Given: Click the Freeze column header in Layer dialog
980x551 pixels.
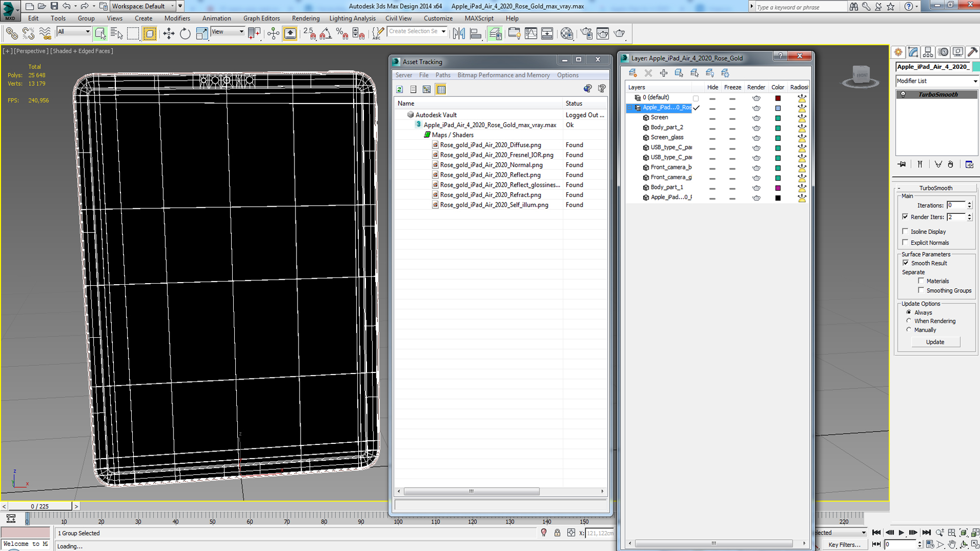Looking at the screenshot, I should (x=732, y=87).
